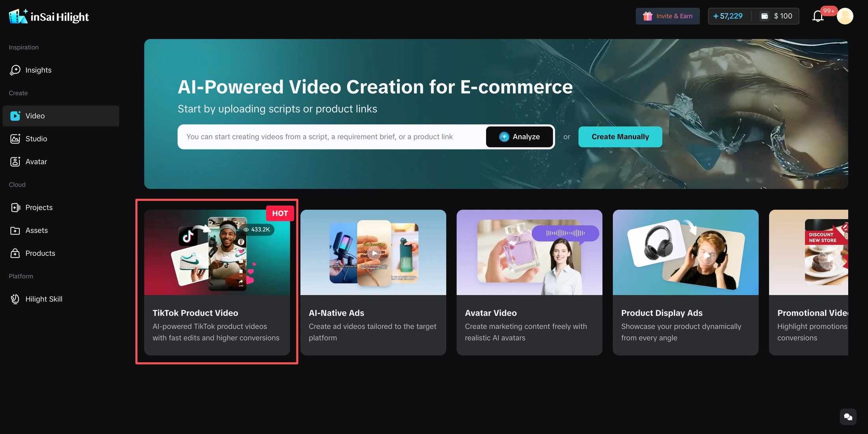Open Insights in the sidebar

click(x=60, y=70)
